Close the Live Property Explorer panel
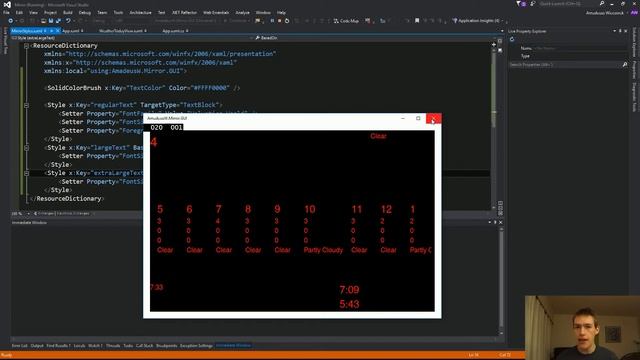Image resolution: width=640 pixels, height=360 pixels. coord(625,31)
